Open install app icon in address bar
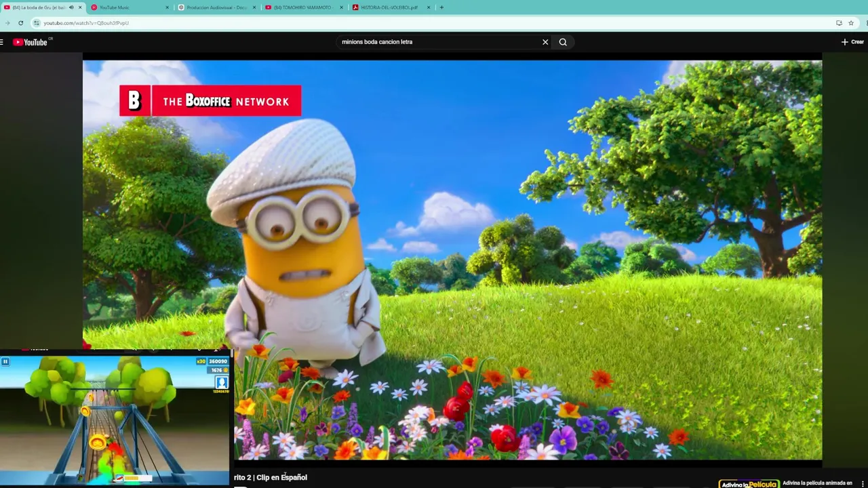The width and height of the screenshot is (868, 488). pyautogui.click(x=839, y=23)
